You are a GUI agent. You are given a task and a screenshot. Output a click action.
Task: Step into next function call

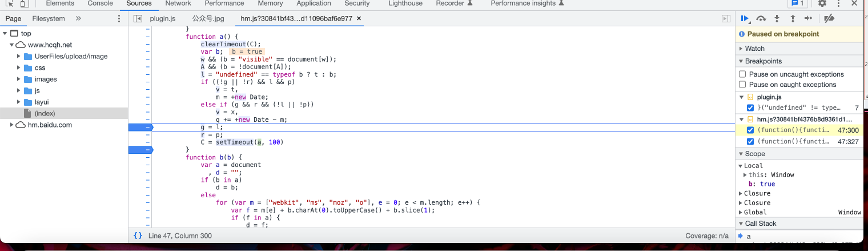pos(777,18)
